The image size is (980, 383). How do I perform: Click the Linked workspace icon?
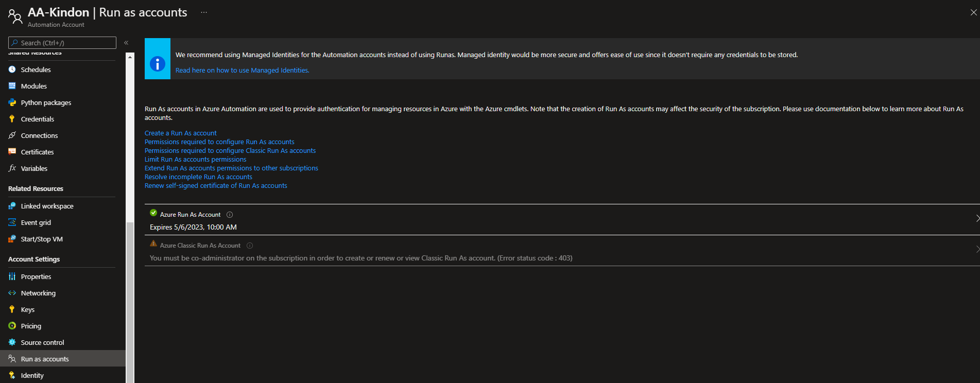pyautogui.click(x=12, y=206)
